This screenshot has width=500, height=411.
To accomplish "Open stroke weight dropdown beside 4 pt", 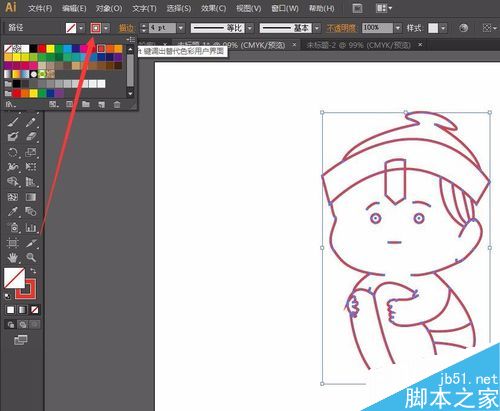I will click(x=181, y=28).
